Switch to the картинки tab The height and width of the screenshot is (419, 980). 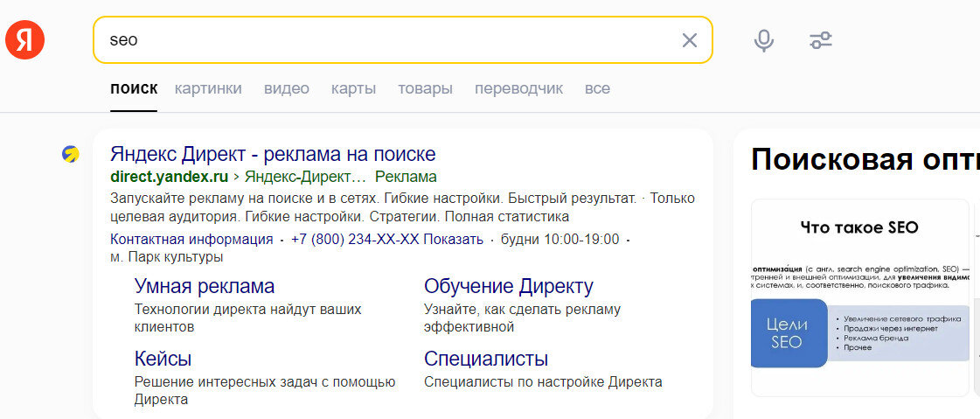208,89
